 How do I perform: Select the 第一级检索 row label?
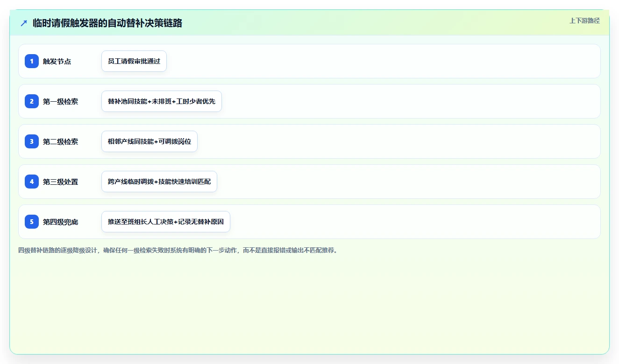tap(61, 101)
